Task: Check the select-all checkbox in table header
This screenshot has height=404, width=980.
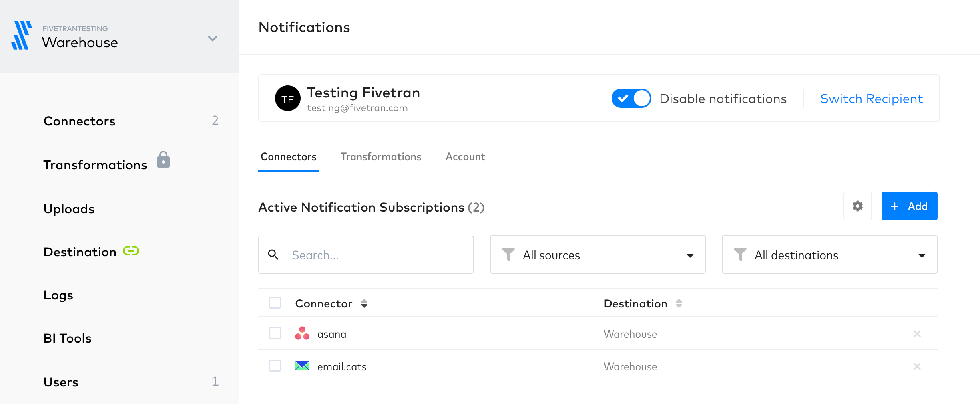Action: coord(275,303)
